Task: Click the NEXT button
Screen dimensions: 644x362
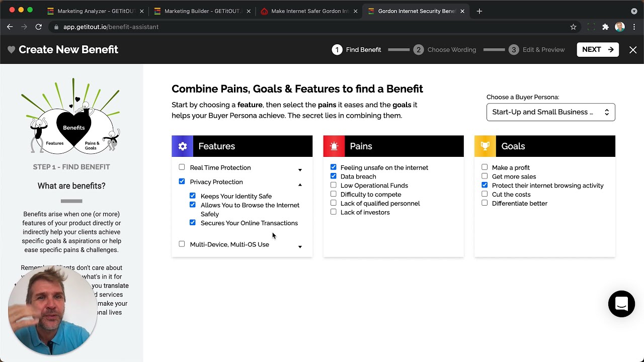Action: [598, 50]
